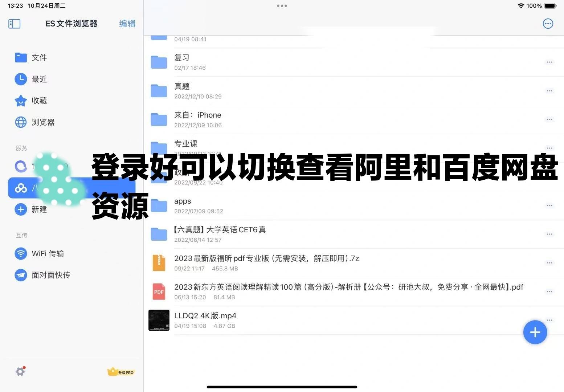Click the LLDQ2 4K版.mp4 video thumbnail

coord(159,320)
